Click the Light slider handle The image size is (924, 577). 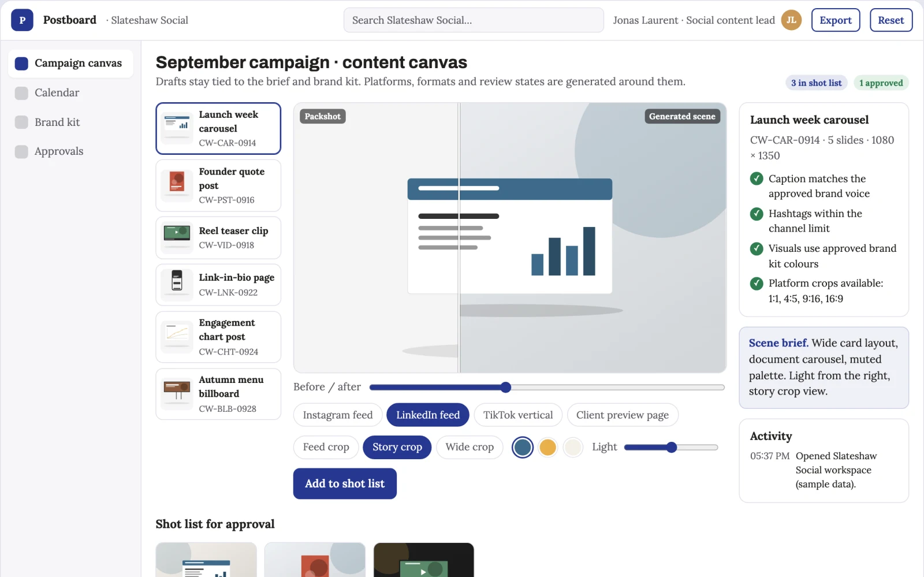[671, 447]
